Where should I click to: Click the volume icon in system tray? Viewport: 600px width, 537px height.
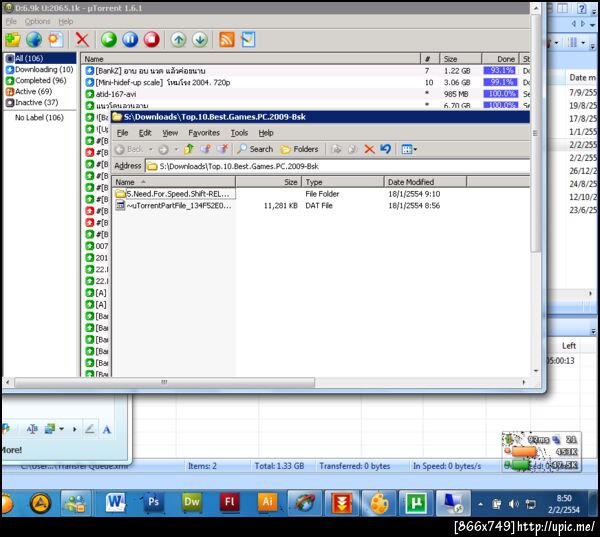[513, 504]
